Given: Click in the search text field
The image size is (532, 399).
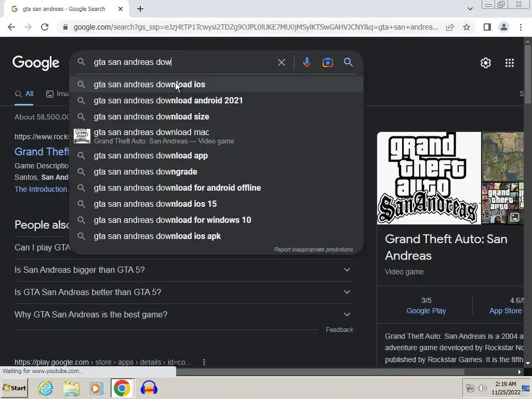Looking at the screenshot, I should click(x=183, y=62).
